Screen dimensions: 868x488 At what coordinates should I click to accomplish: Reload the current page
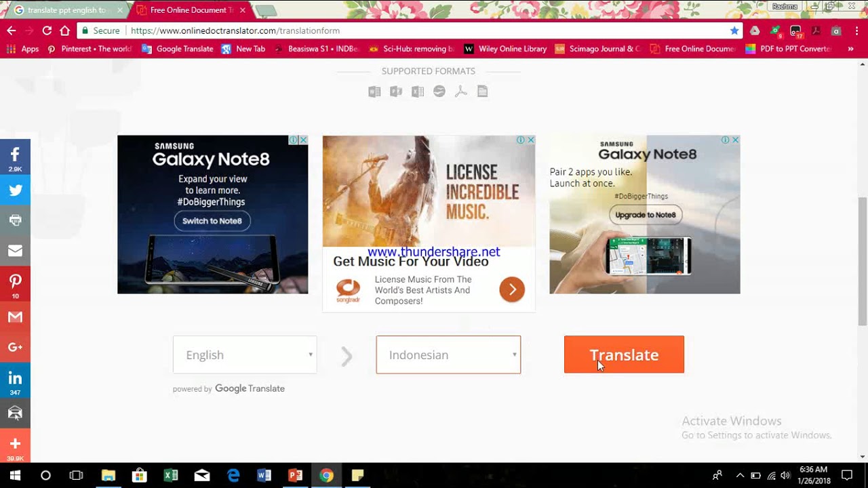pyautogui.click(x=47, y=30)
